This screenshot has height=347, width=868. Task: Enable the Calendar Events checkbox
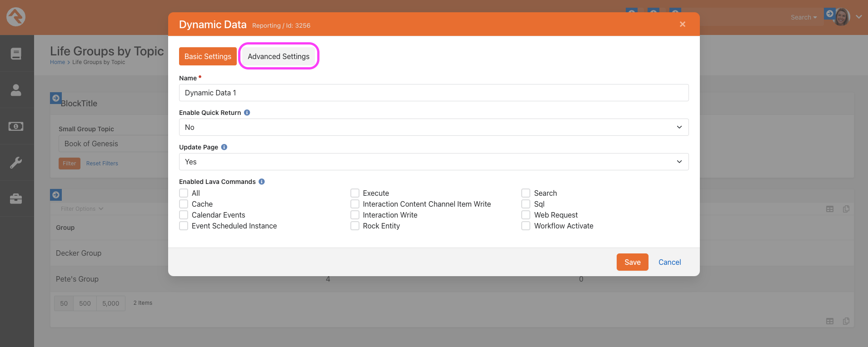click(x=184, y=215)
